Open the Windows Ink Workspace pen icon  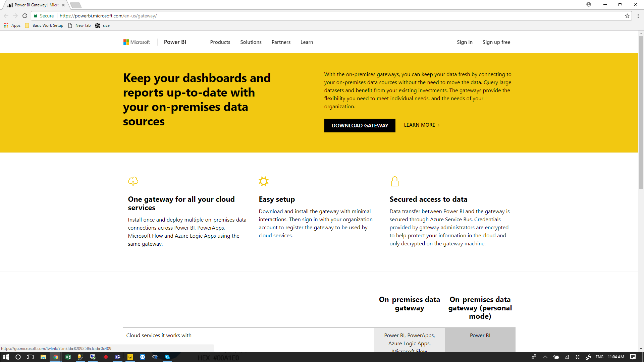(x=588, y=357)
